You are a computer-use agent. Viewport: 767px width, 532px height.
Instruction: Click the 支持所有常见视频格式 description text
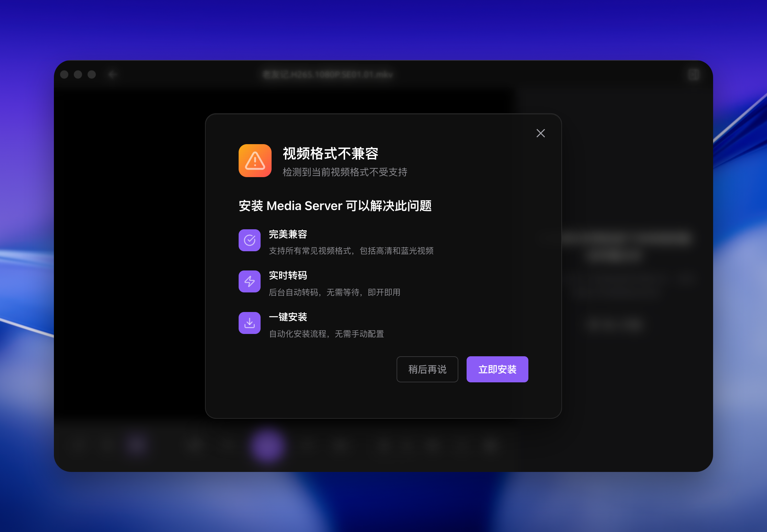pyautogui.click(x=351, y=251)
